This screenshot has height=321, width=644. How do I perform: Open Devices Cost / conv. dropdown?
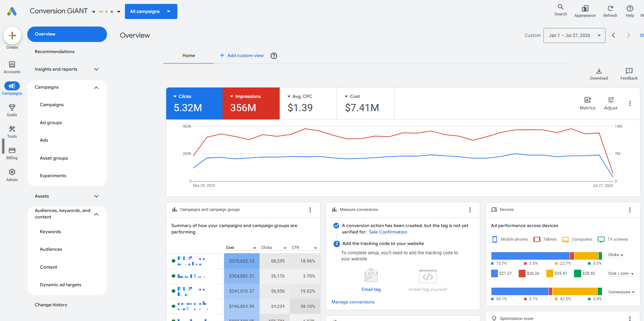click(x=621, y=274)
